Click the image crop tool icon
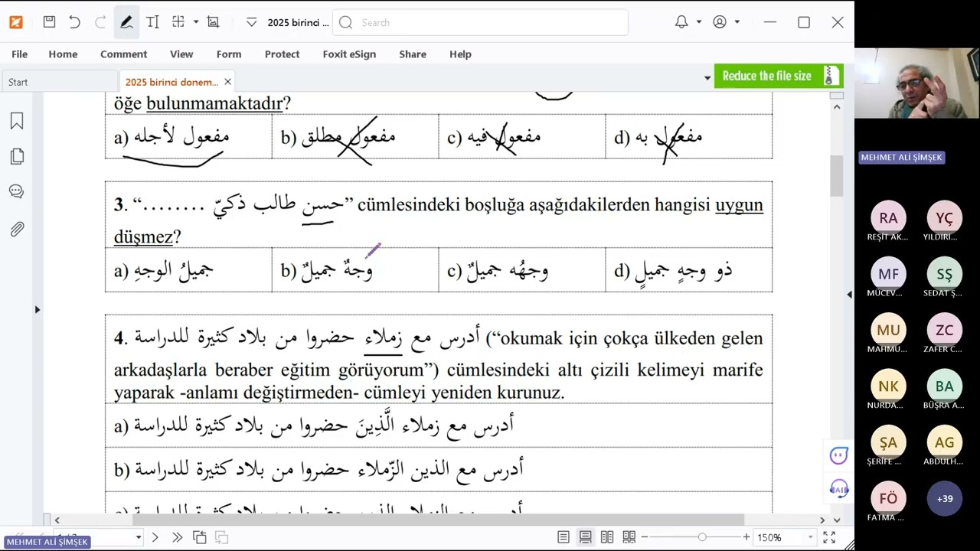Image resolution: width=980 pixels, height=551 pixels. [213, 22]
